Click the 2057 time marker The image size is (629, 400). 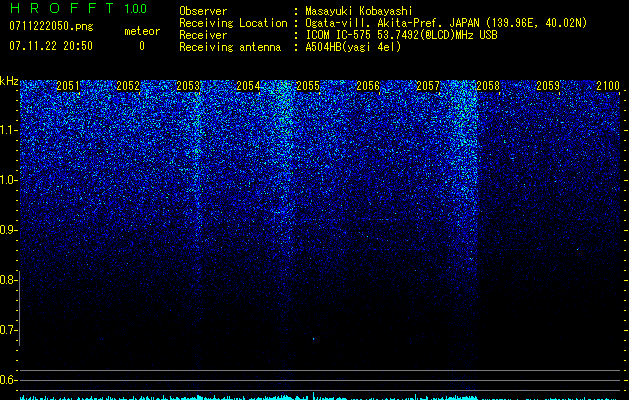point(428,86)
